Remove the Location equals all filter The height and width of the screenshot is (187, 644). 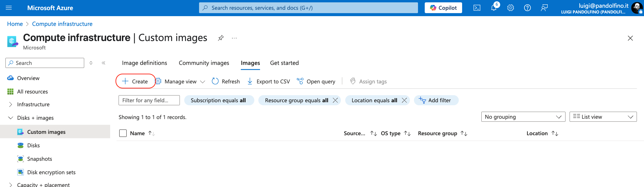click(x=404, y=100)
